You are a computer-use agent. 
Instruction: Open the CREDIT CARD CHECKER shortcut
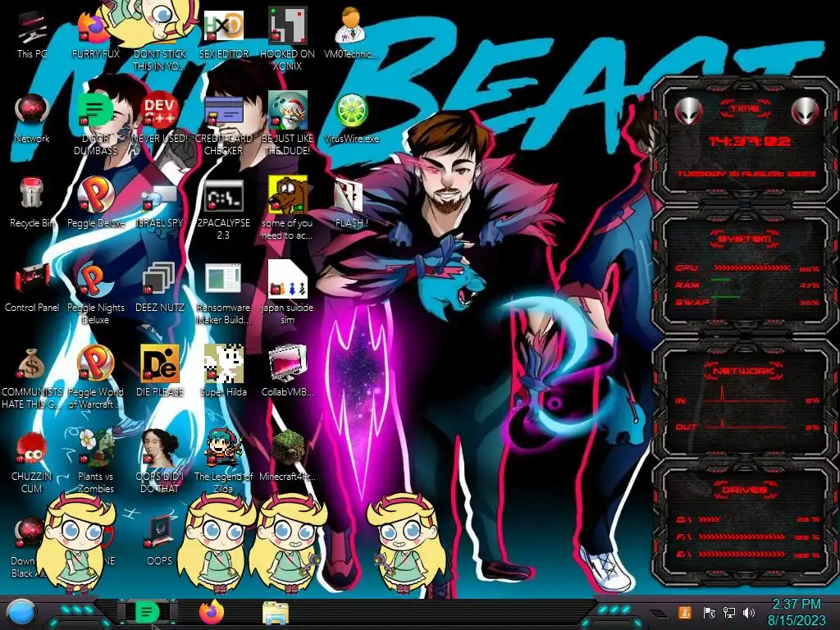(x=223, y=125)
